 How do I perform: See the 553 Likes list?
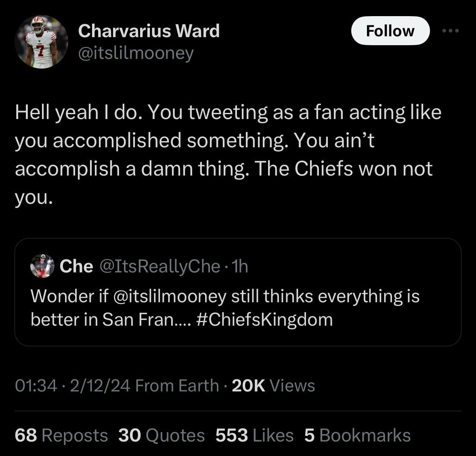point(255,436)
